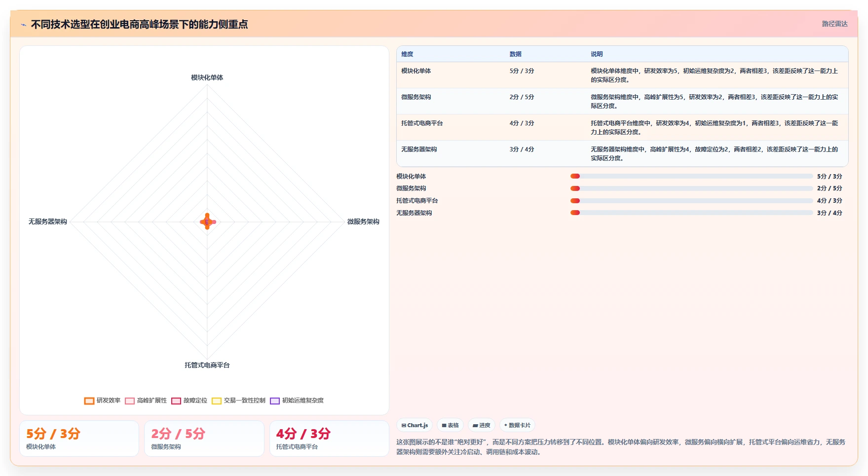
Task: Toggle the 研发效率 legend series
Action: (x=103, y=401)
